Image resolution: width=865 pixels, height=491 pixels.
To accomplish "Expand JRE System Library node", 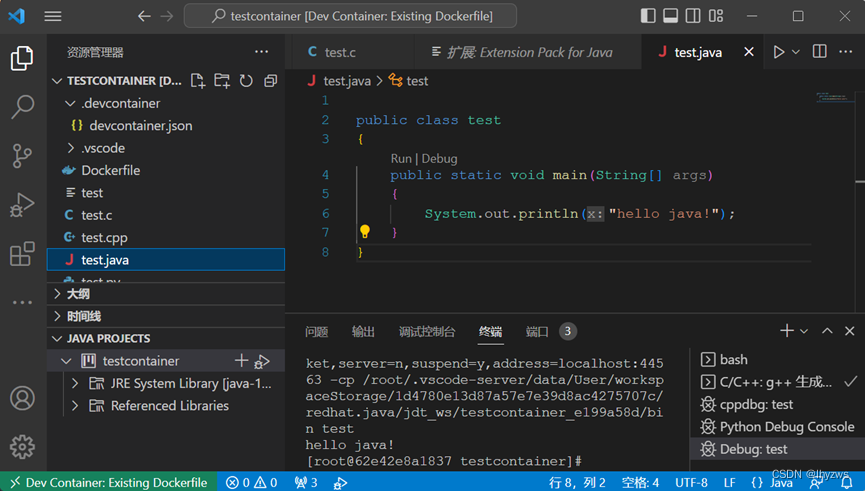I will [x=75, y=383].
